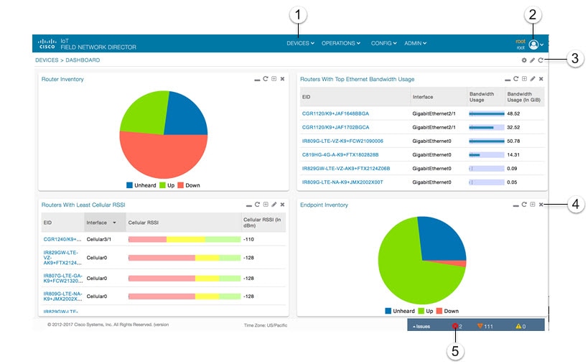Click the DASHBOARD breadcrumb link
The image size is (588, 364).
pyautogui.click(x=83, y=60)
